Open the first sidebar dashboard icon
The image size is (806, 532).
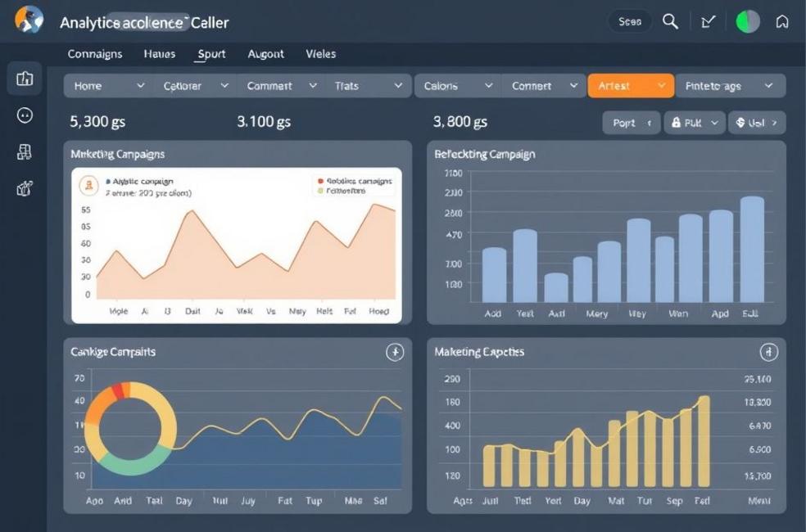coord(25,79)
